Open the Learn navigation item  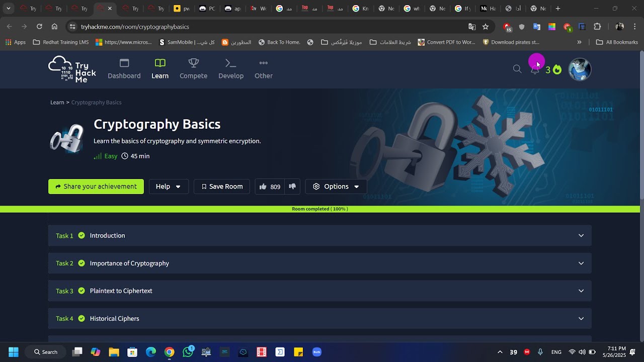pos(160,69)
